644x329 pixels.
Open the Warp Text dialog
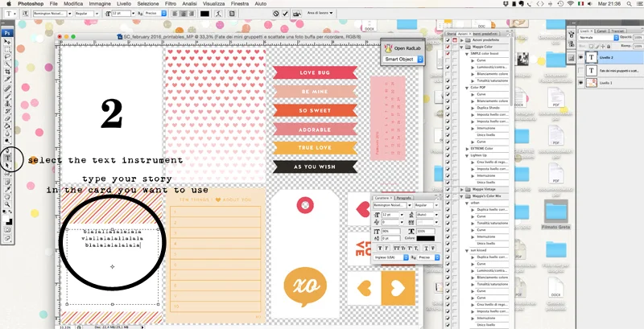[x=218, y=14]
